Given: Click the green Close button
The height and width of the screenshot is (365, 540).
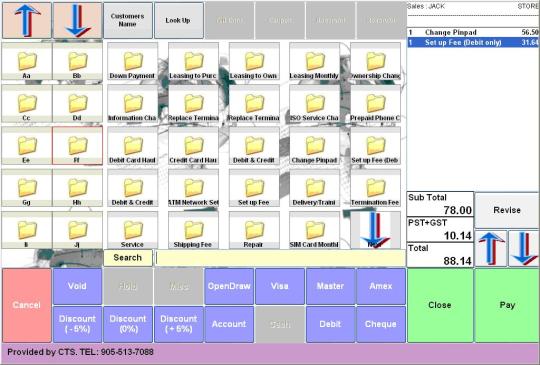Looking at the screenshot, I should [440, 305].
